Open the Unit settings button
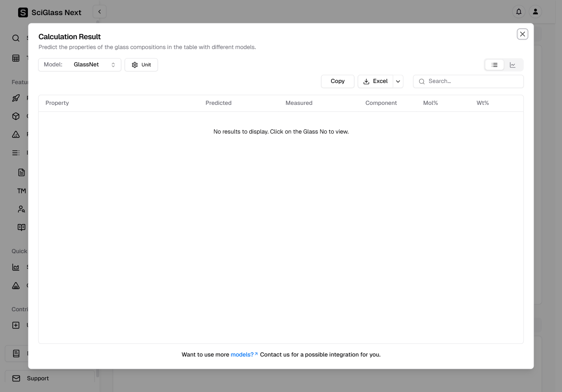The width and height of the screenshot is (562, 392). pyautogui.click(x=141, y=65)
